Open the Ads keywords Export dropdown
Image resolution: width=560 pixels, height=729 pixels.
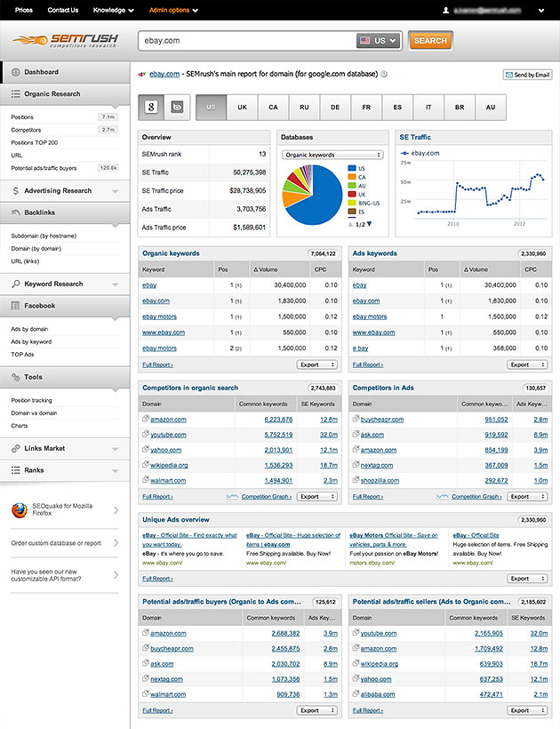(527, 365)
